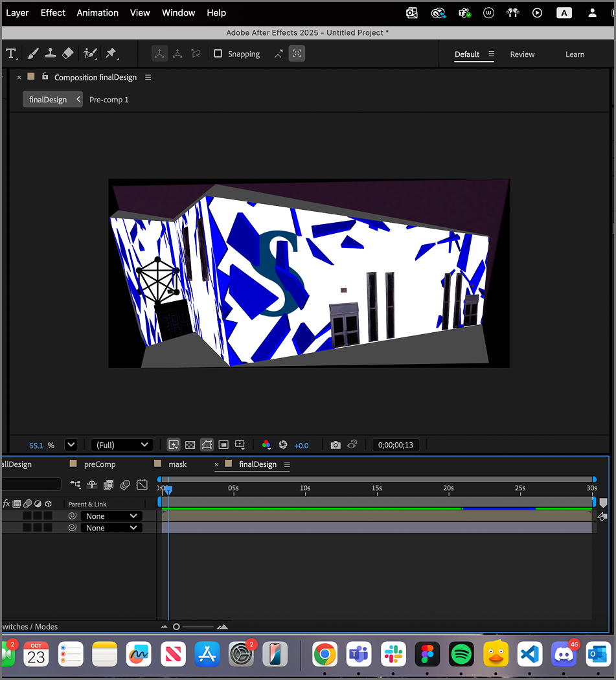Select the Clone Stamp tool
This screenshot has width=616, height=680.
pos(51,53)
